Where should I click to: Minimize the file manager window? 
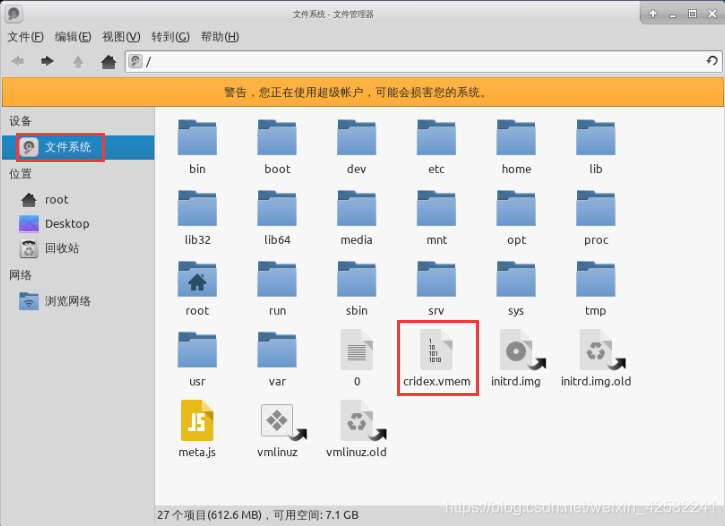[x=673, y=14]
